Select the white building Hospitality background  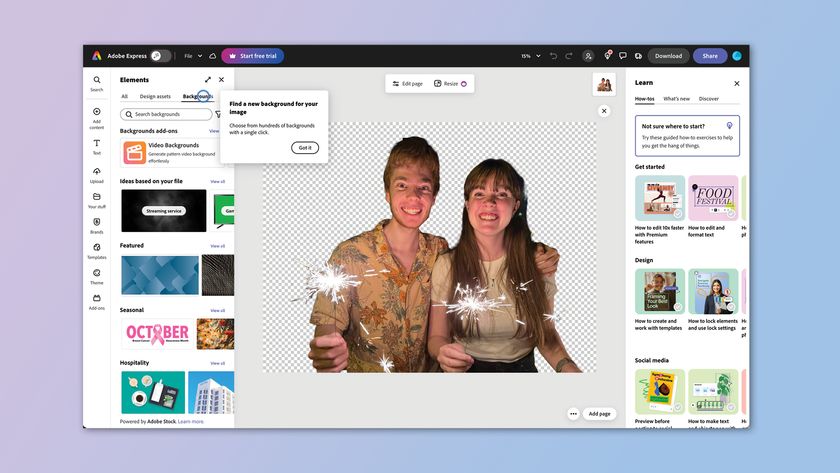[211, 392]
